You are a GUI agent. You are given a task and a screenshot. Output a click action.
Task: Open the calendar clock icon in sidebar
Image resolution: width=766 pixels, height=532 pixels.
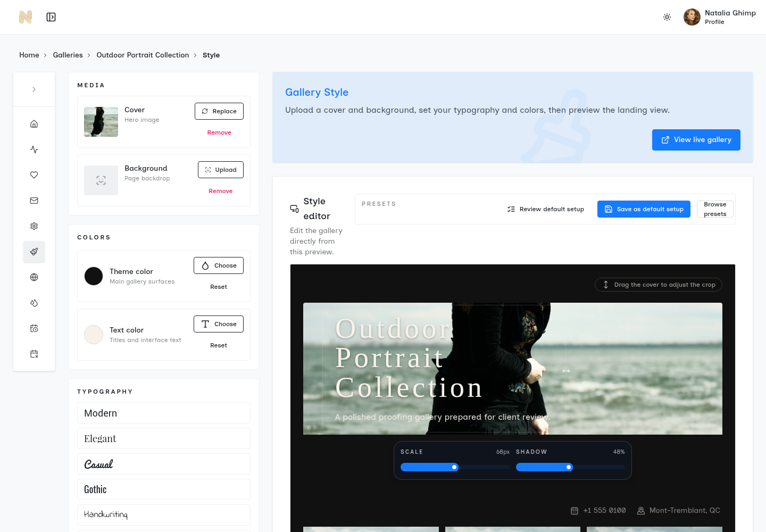(x=34, y=328)
